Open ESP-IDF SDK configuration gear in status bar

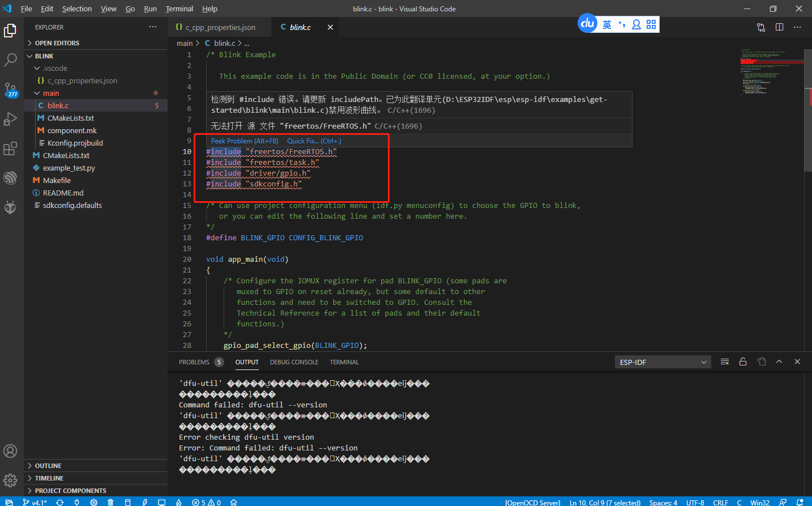[x=93, y=502]
